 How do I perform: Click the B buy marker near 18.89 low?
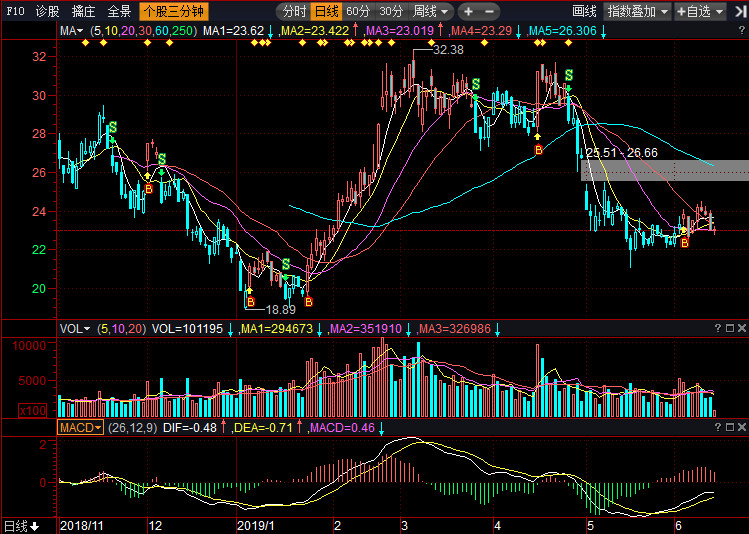[249, 301]
